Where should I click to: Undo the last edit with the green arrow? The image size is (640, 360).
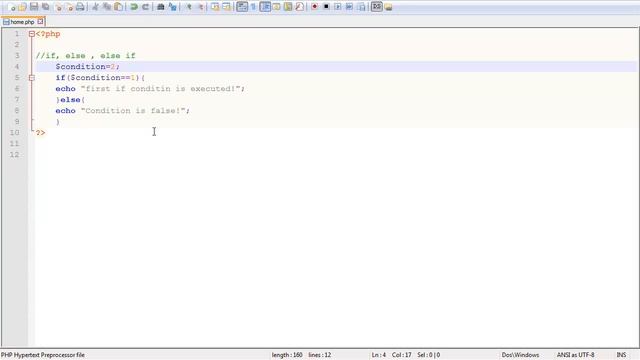[x=134, y=7]
